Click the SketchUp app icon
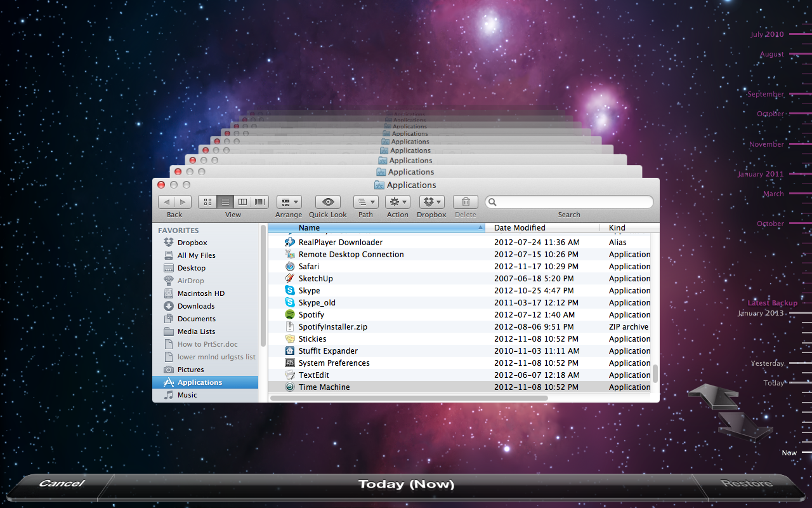This screenshot has width=812, height=508. (290, 278)
